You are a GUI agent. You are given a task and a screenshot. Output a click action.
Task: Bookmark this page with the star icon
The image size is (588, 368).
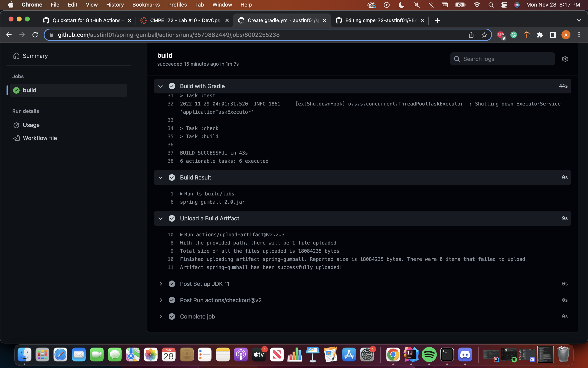click(484, 35)
